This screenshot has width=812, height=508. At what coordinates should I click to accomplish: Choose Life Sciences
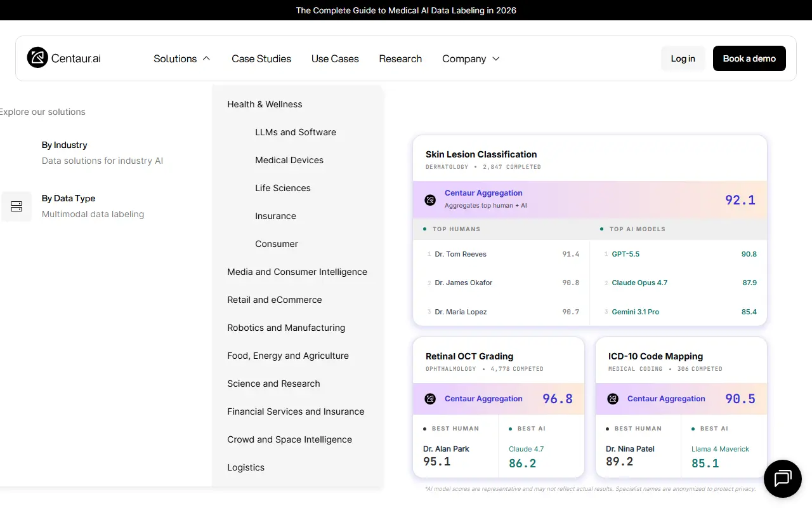pyautogui.click(x=283, y=188)
